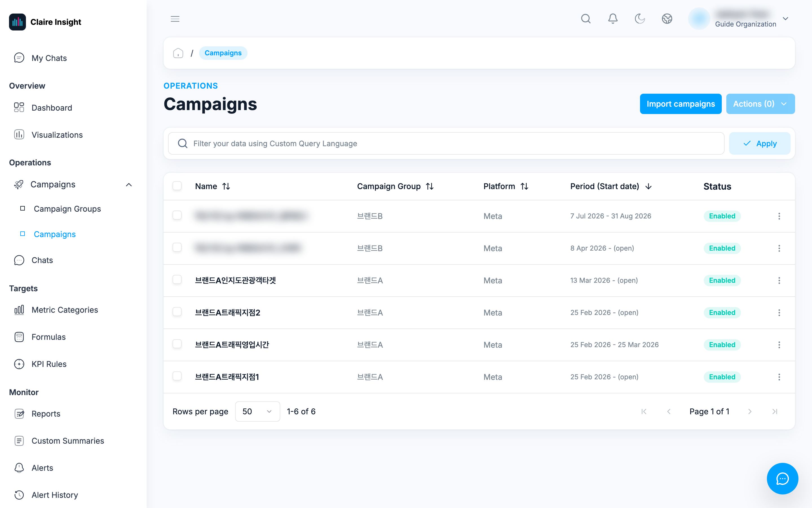Screen dimensions: 812x508
Task: Sort by Name column arrows
Action: tap(226, 187)
